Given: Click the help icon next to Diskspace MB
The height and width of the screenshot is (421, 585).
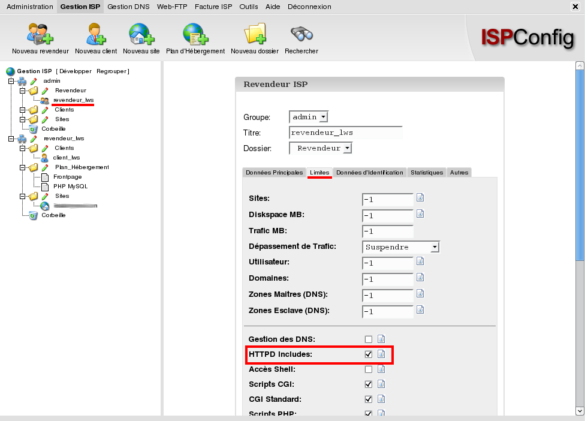Looking at the screenshot, I should [420, 214].
